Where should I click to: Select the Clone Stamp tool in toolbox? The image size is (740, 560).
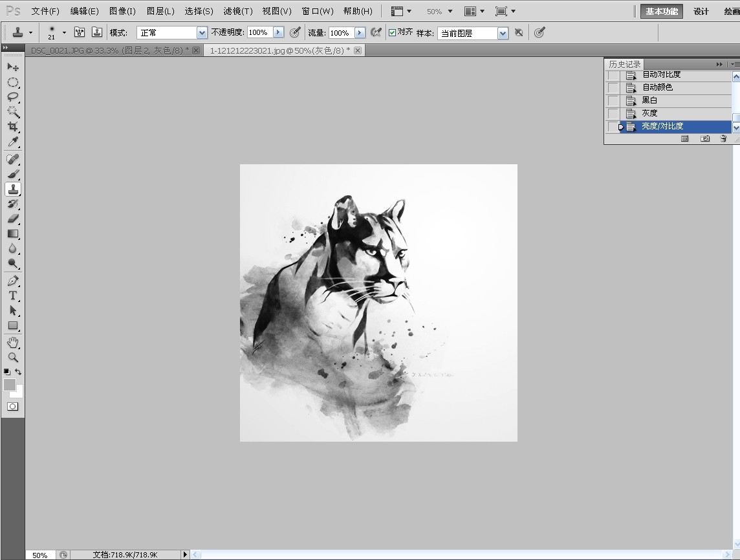click(x=13, y=189)
